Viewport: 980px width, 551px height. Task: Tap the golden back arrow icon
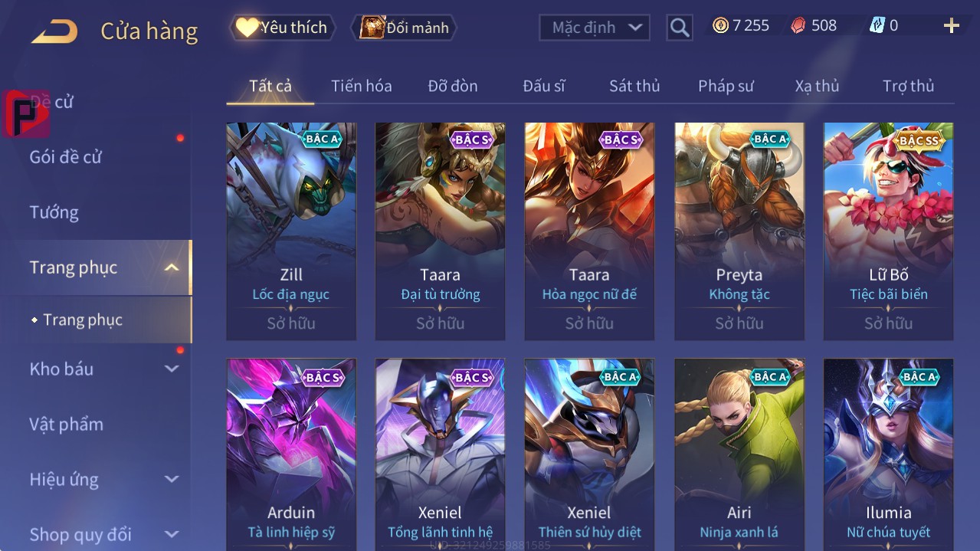54,31
